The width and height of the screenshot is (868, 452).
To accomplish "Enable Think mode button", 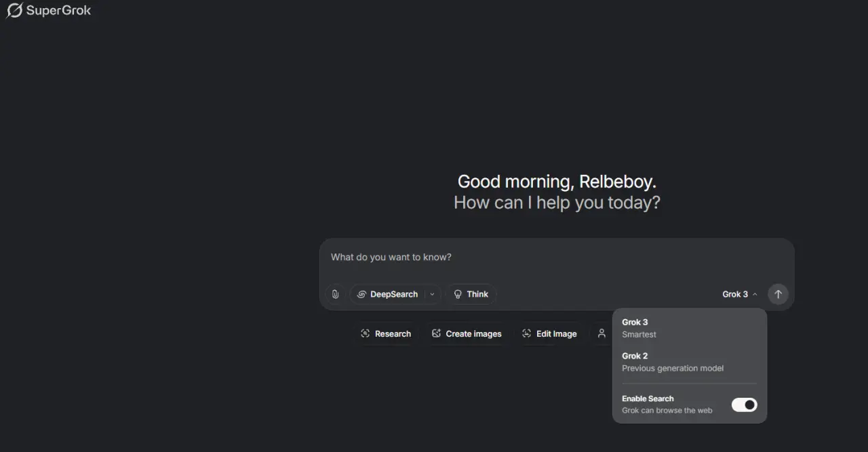I will pyautogui.click(x=471, y=294).
